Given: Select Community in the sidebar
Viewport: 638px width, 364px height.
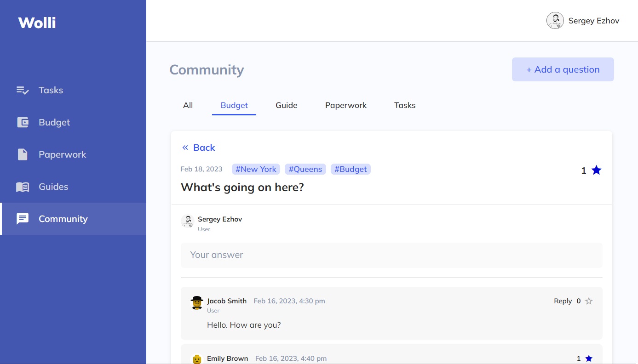Looking at the screenshot, I should click(x=73, y=219).
